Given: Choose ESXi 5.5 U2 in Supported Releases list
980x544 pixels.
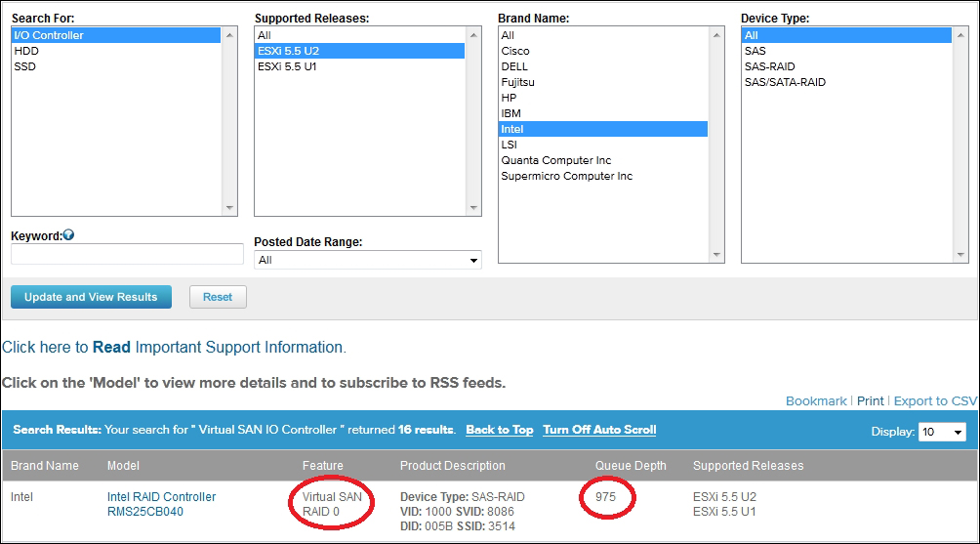Looking at the screenshot, I should pyautogui.click(x=360, y=51).
